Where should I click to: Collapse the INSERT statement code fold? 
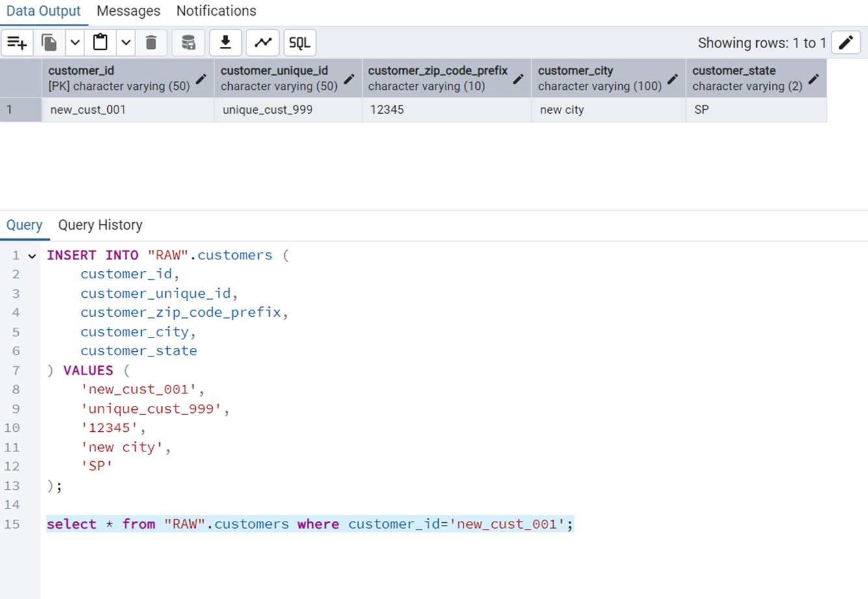(x=32, y=256)
